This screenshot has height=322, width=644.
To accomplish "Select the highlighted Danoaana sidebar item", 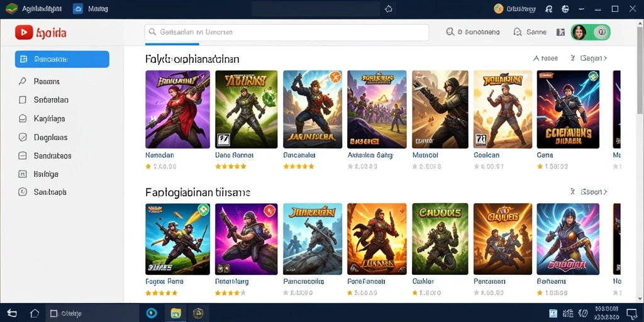I will [x=62, y=59].
